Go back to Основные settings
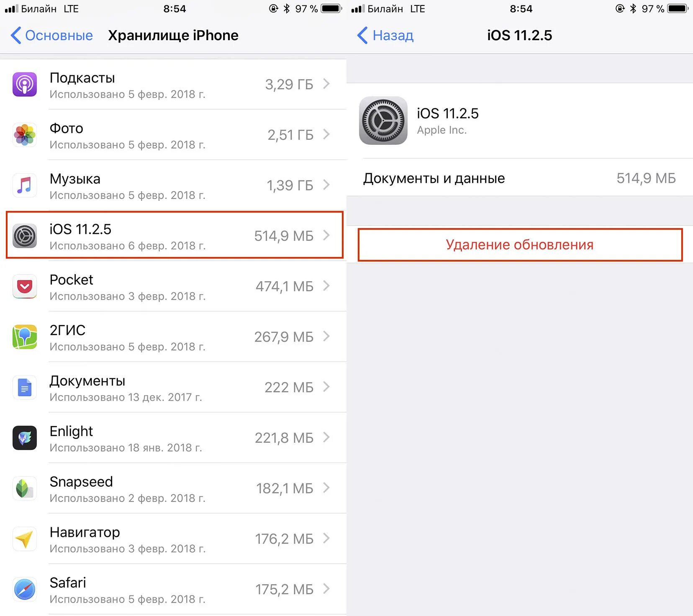This screenshot has width=693, height=616. click(52, 36)
